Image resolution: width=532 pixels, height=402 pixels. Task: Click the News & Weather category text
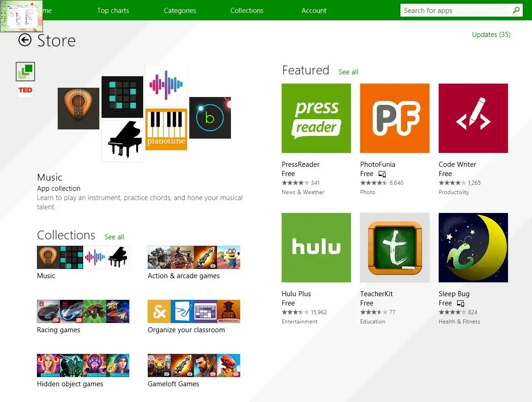click(x=303, y=192)
